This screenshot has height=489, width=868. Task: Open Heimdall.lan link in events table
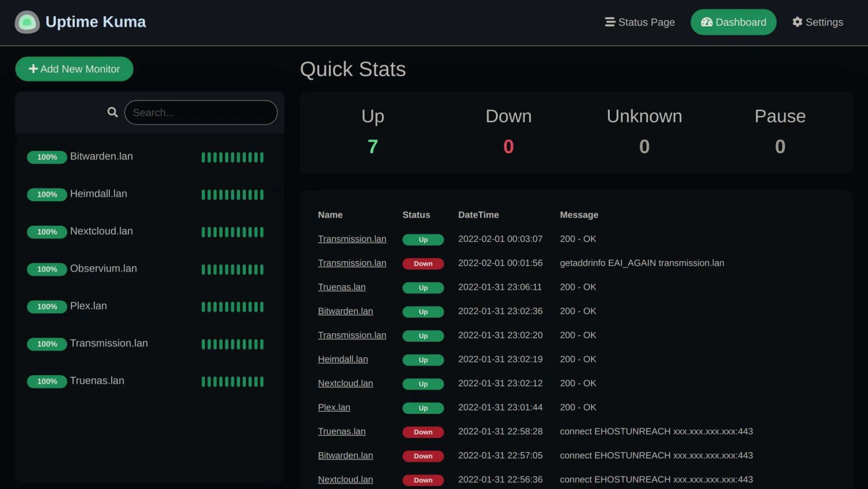point(343,359)
